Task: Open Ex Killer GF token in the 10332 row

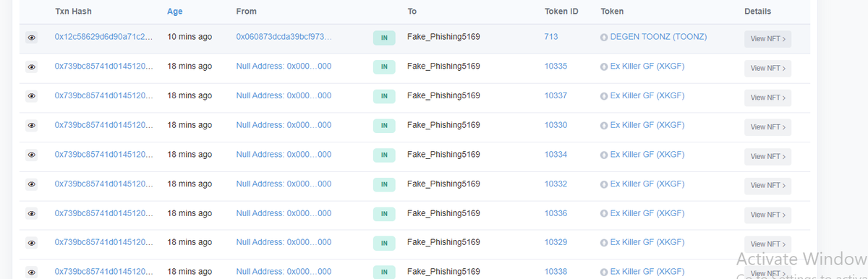Action: click(x=647, y=184)
